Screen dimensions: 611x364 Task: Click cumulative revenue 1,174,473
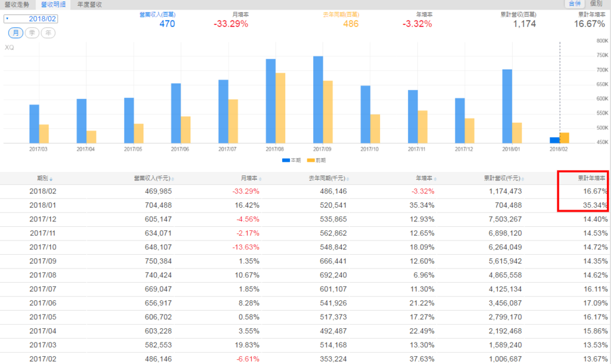[x=505, y=192]
